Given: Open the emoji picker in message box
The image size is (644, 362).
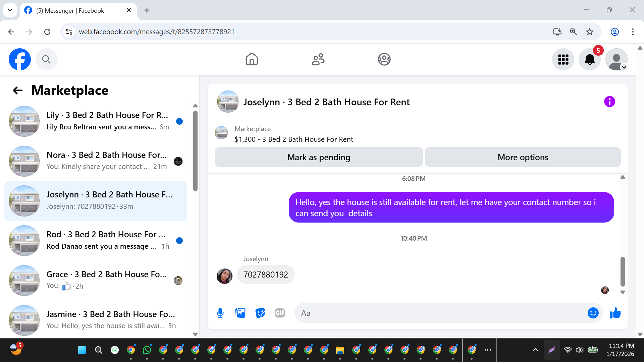Looking at the screenshot, I should (x=593, y=313).
